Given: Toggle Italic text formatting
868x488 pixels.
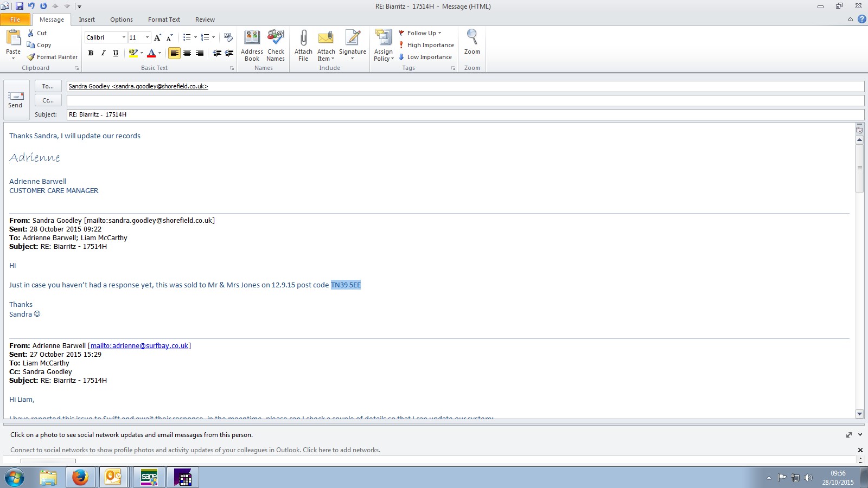Looking at the screenshot, I should coord(103,53).
